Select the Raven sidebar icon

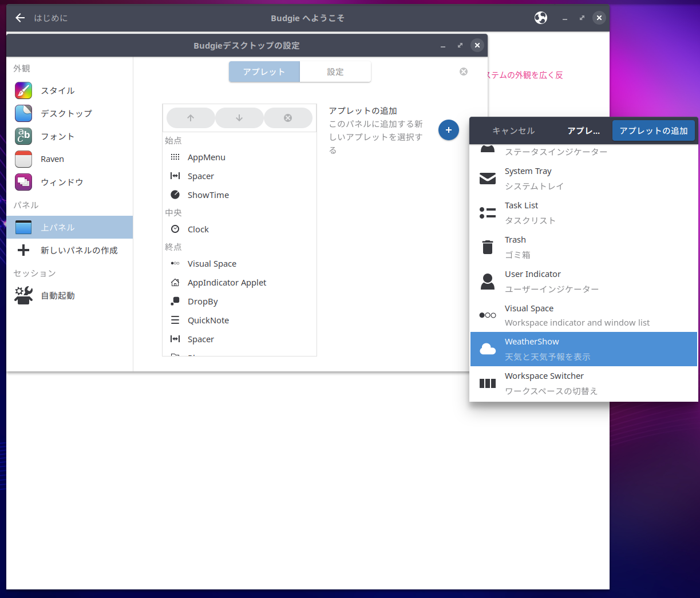pos(23,159)
